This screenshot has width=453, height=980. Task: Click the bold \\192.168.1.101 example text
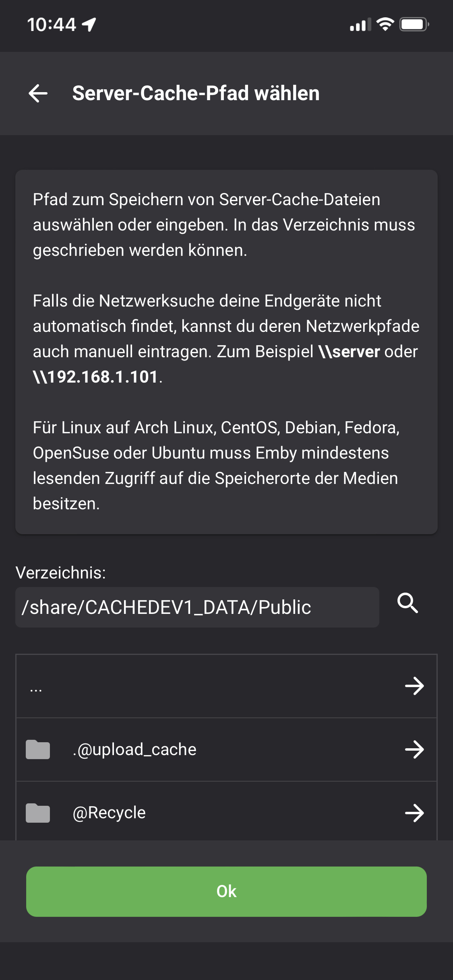click(96, 377)
